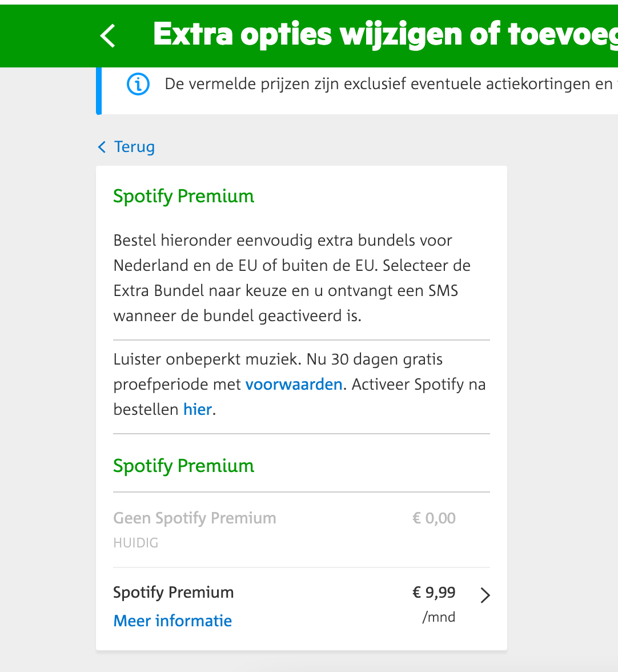Click the small chevron before Terug

pyautogui.click(x=102, y=147)
